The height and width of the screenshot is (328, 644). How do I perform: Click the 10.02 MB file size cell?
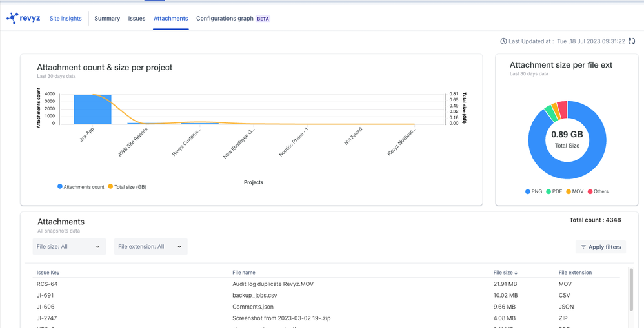(x=506, y=295)
